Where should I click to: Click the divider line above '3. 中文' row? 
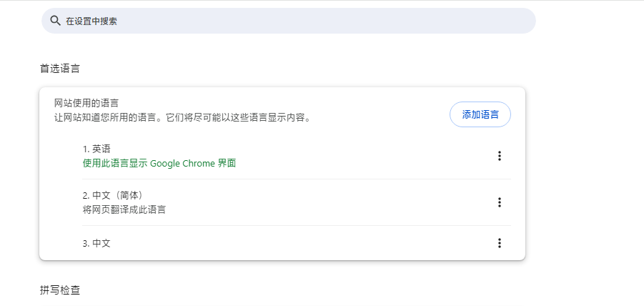click(297, 225)
